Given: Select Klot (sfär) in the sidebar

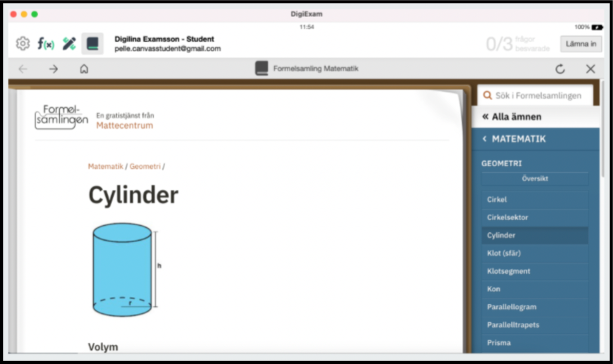Looking at the screenshot, I should tap(535, 254).
